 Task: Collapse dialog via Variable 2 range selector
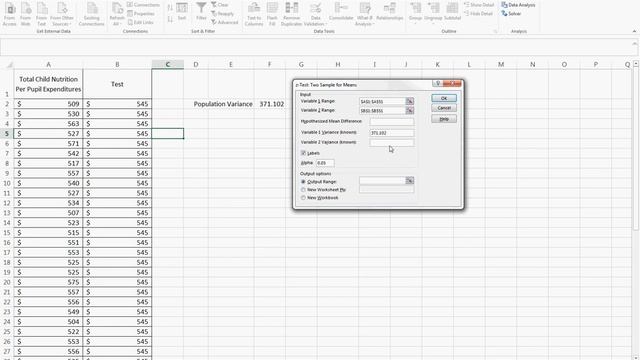point(409,111)
